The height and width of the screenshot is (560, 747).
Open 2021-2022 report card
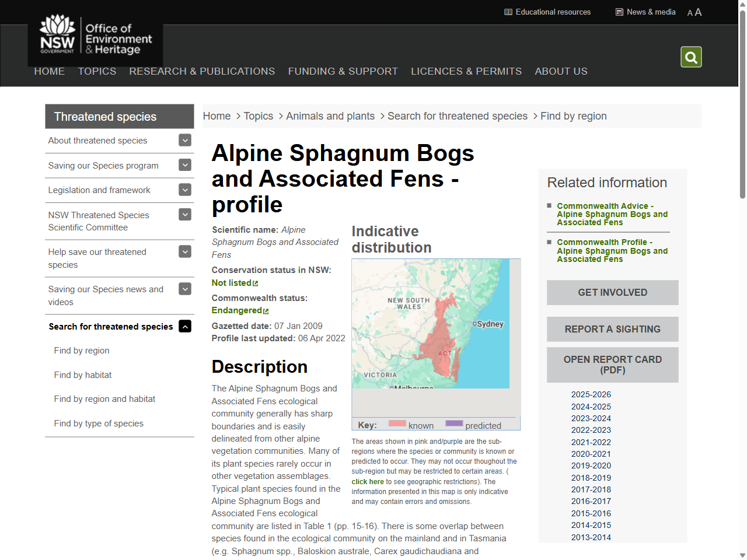pyautogui.click(x=591, y=442)
